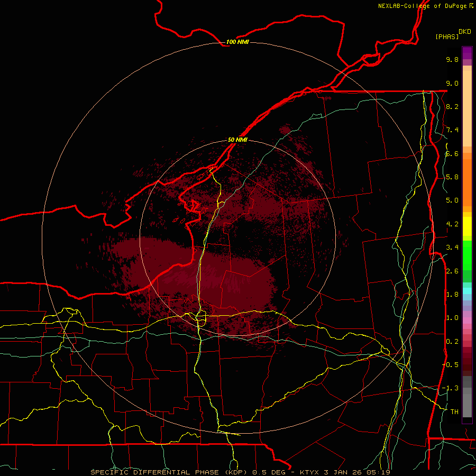The height and width of the screenshot is (476, 476).
Task: Click the 100 NMI range ring label
Action: 237,42
